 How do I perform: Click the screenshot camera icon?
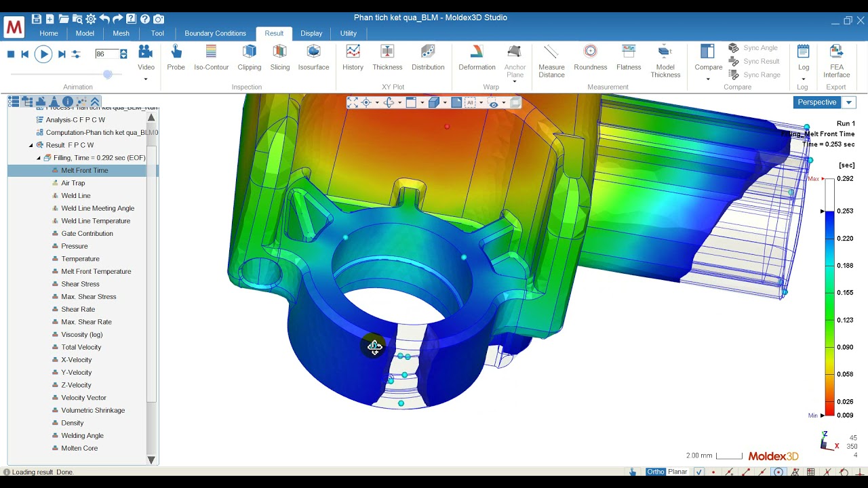(x=158, y=19)
